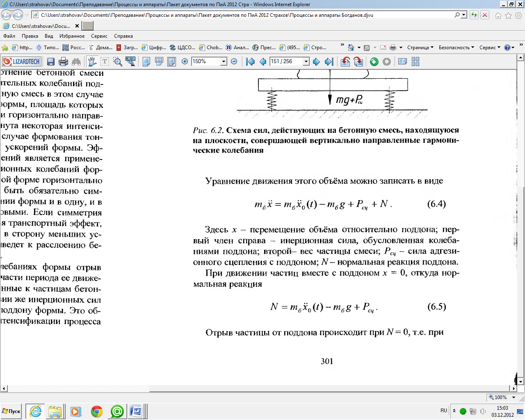Click page-layout icon left of zoom-in

tap(171, 62)
